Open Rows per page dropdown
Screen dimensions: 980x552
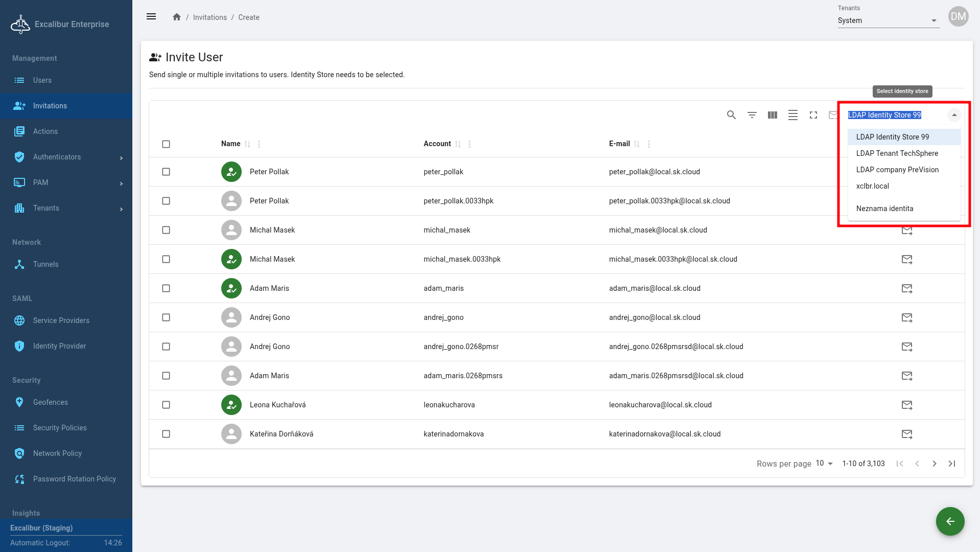click(824, 464)
